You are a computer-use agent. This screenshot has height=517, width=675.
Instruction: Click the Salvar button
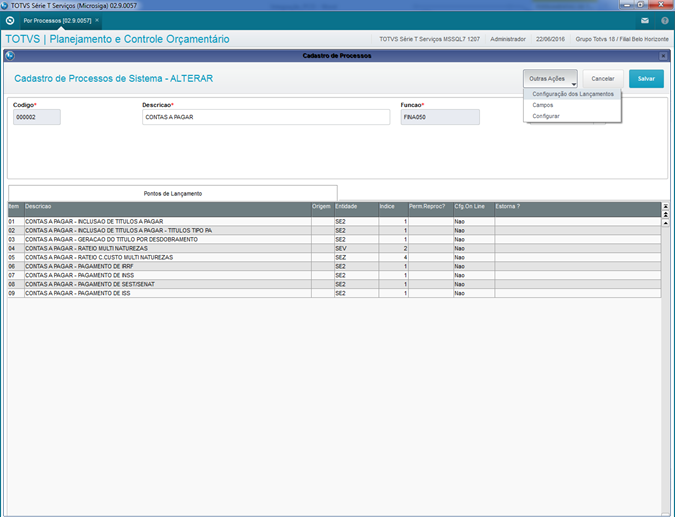[x=646, y=79]
